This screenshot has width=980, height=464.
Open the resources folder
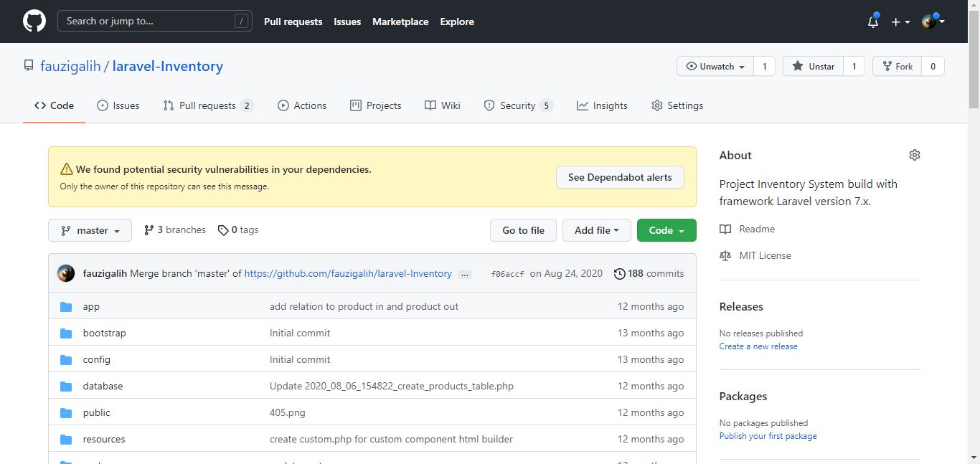tap(104, 439)
